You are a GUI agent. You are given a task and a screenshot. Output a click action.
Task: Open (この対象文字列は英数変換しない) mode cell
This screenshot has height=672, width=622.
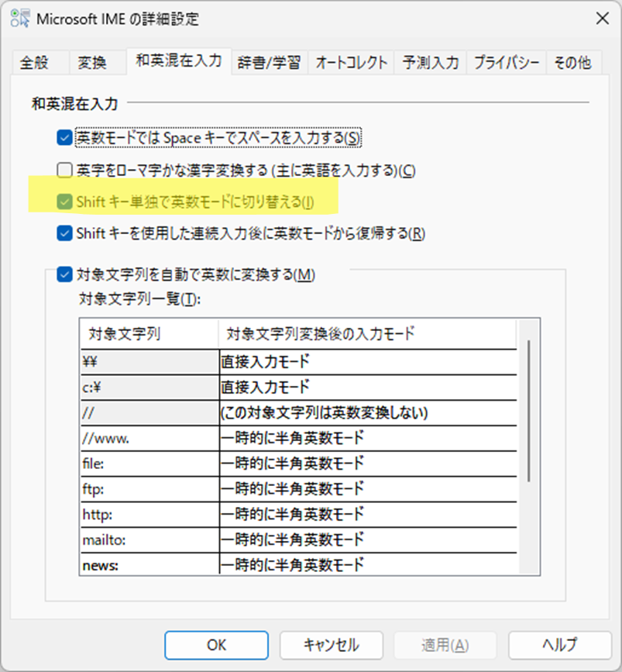368,412
